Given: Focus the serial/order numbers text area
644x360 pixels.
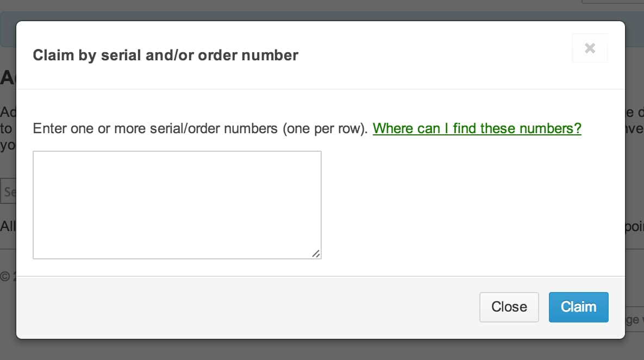Looking at the screenshot, I should [177, 204].
